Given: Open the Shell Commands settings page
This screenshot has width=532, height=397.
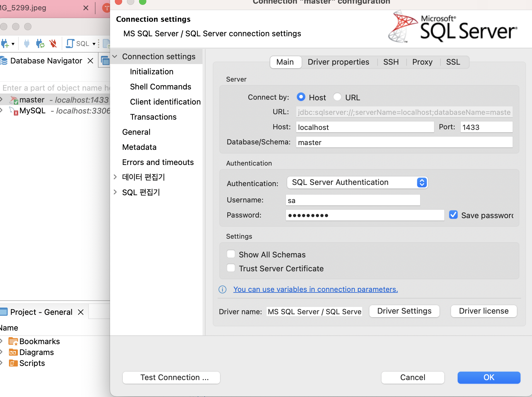Looking at the screenshot, I should click(x=161, y=87).
